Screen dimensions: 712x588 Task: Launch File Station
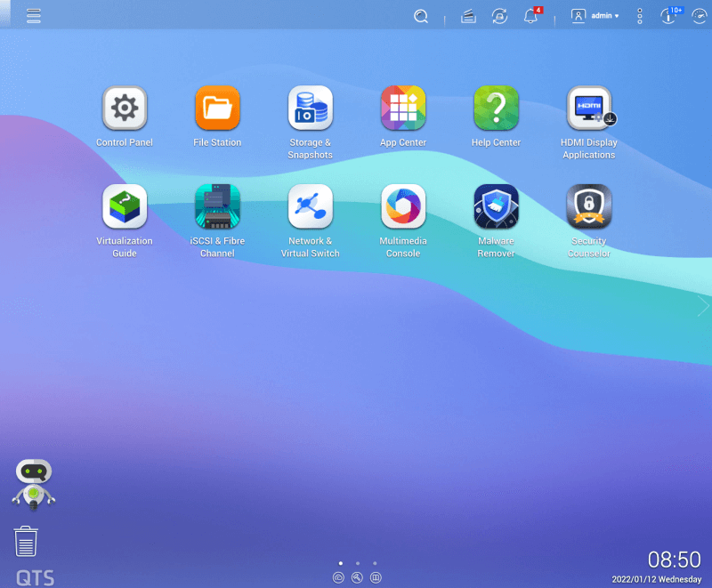click(x=217, y=108)
